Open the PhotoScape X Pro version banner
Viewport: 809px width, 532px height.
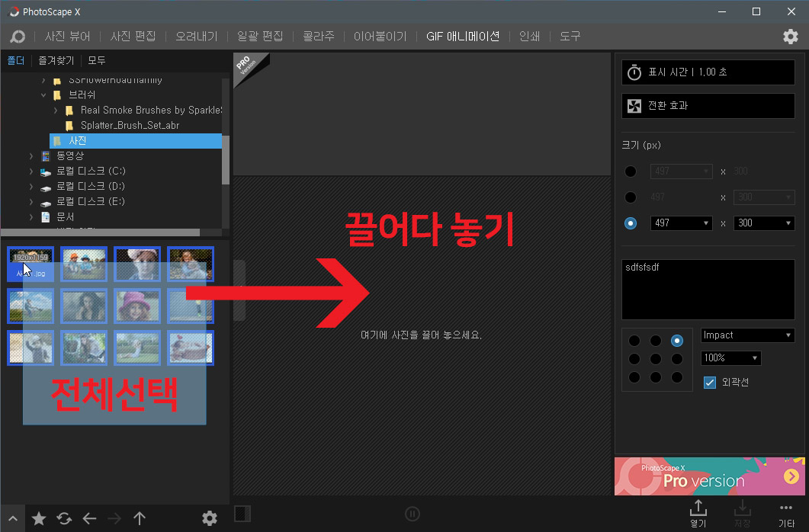[709, 476]
